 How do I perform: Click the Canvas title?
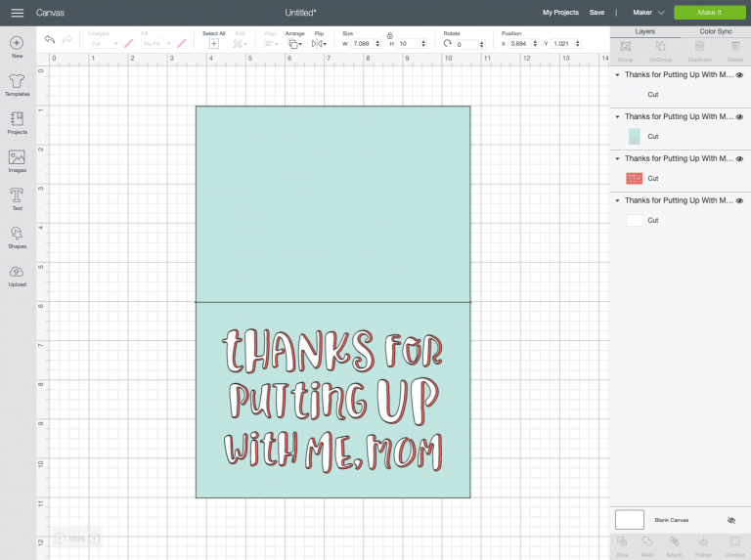coord(50,13)
